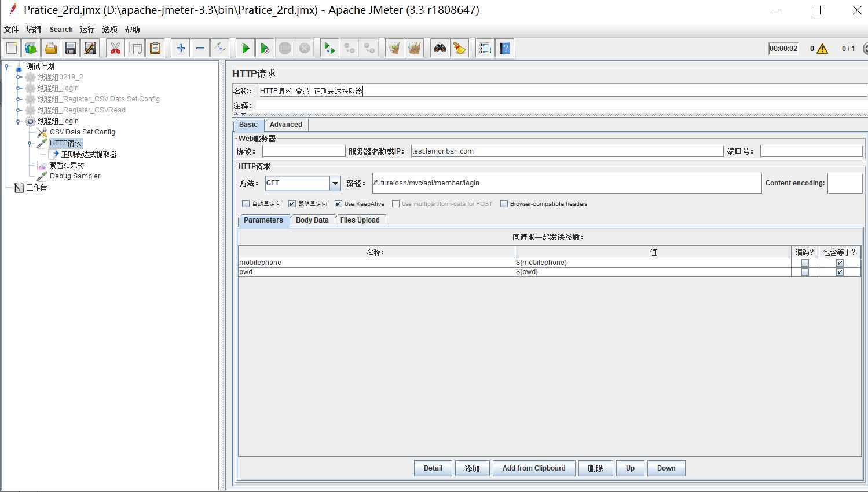Expand the 线程组0219_2 tree node
868x492 pixels.
pos(18,77)
